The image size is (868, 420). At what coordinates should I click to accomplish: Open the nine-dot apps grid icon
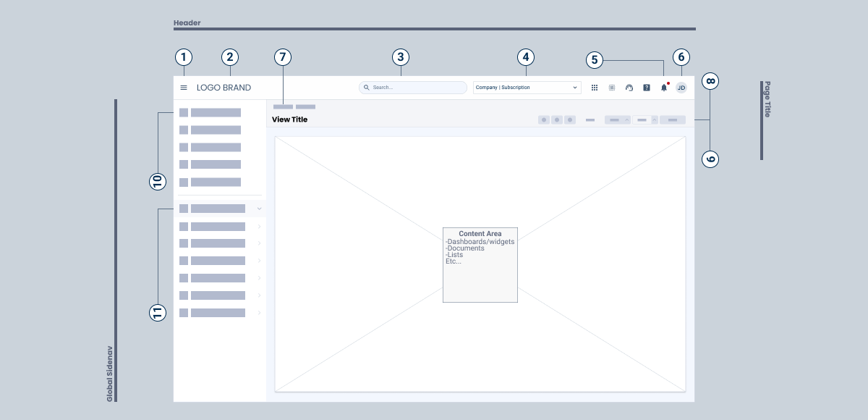[x=595, y=88]
